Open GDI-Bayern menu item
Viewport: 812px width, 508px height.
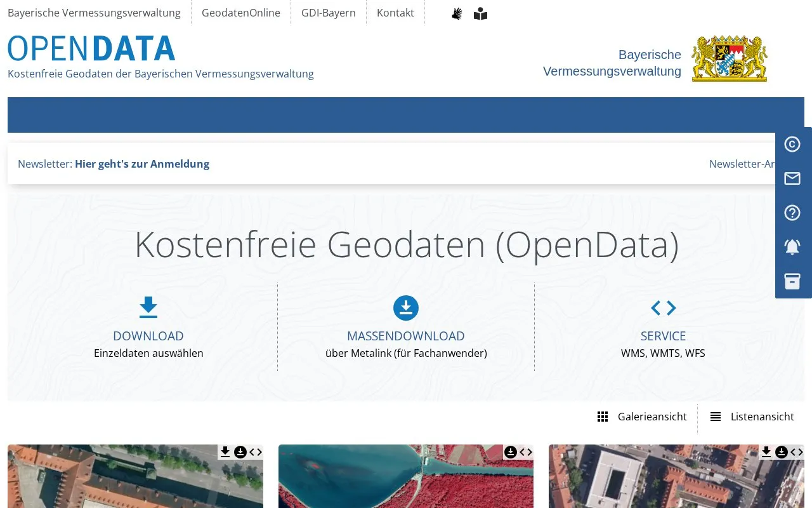(x=329, y=13)
